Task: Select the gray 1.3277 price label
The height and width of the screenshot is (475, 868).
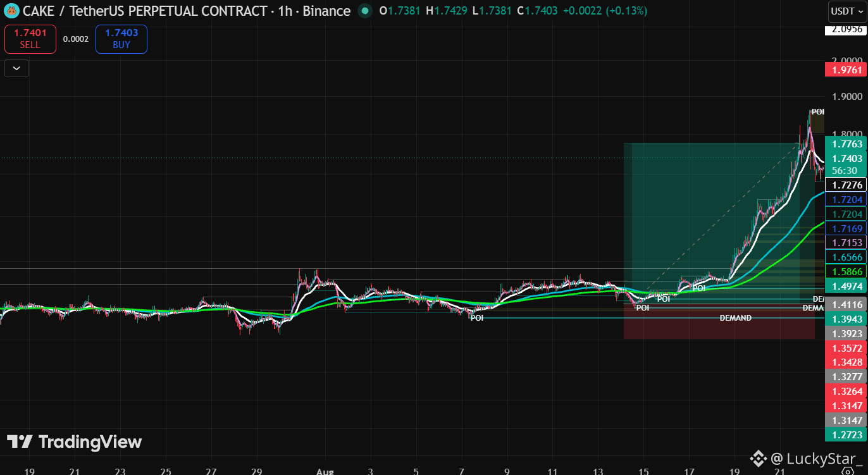Action: point(847,377)
